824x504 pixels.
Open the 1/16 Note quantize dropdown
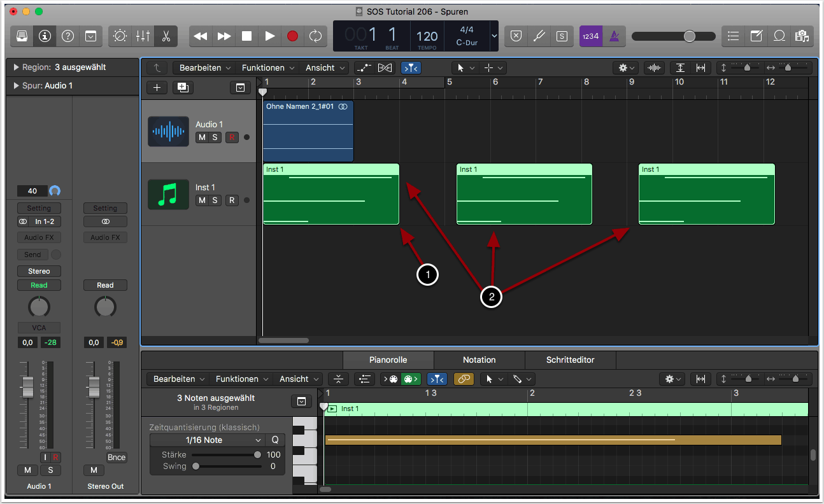coord(207,440)
